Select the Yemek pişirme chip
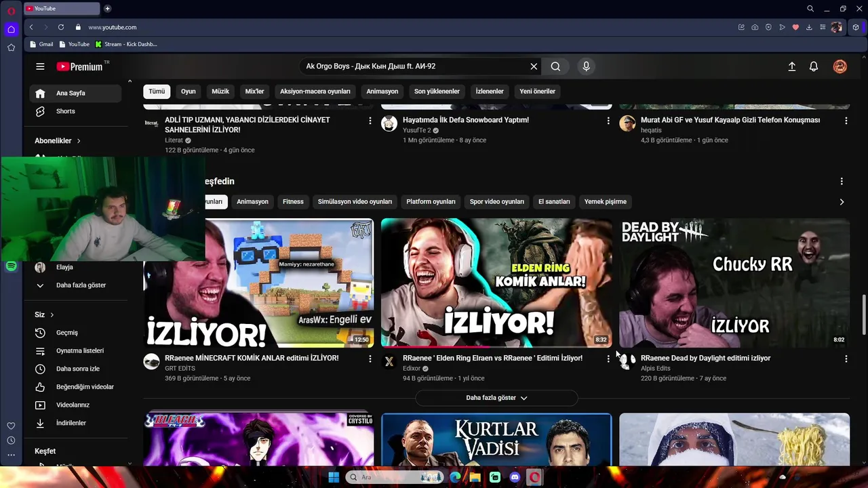 pyautogui.click(x=606, y=201)
